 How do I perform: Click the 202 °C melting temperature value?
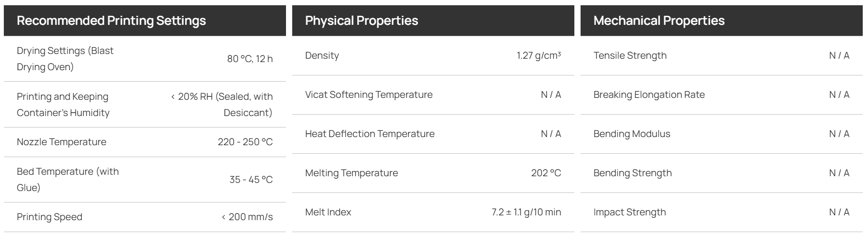click(x=546, y=173)
